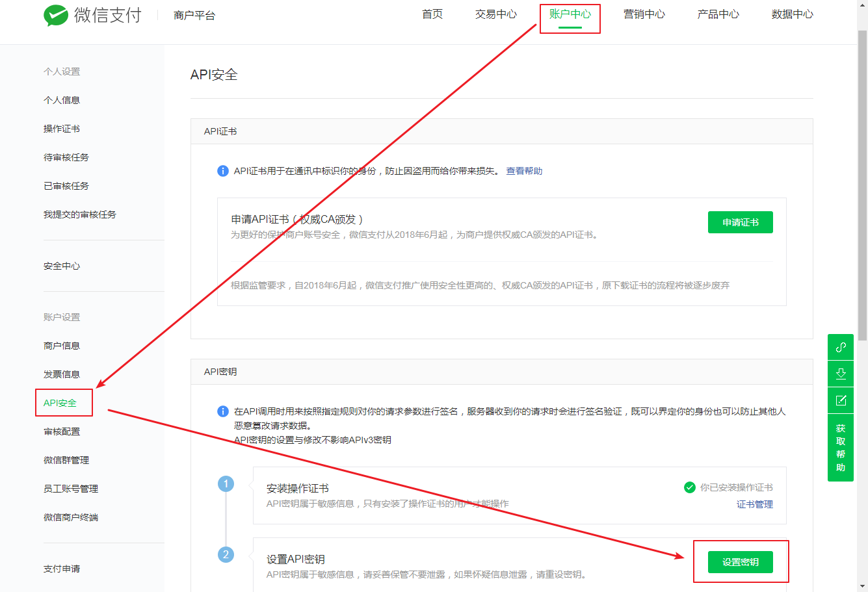This screenshot has width=868, height=592.
Task: Click the page vertical scrollbar thumb
Action: [862, 185]
